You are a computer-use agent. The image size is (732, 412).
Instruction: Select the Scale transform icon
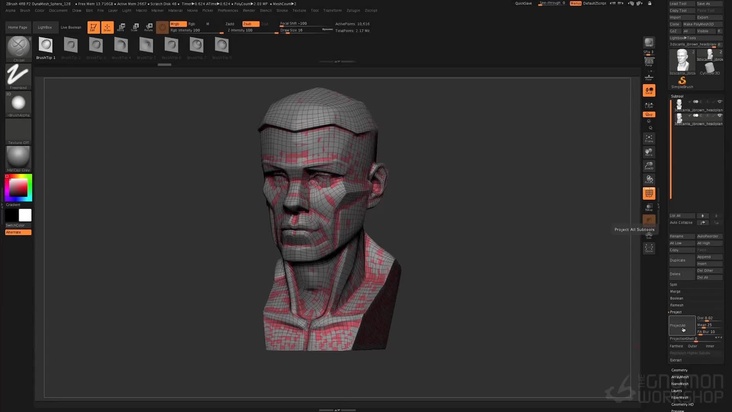tap(135, 28)
